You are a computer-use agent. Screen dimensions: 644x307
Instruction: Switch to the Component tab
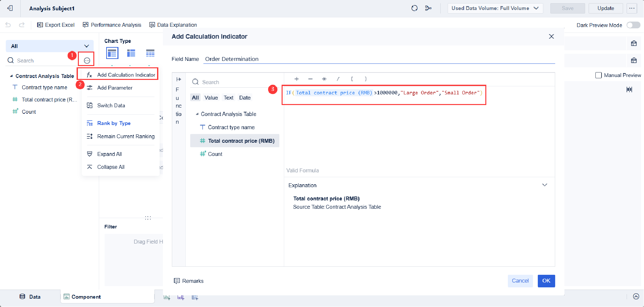[86, 297]
